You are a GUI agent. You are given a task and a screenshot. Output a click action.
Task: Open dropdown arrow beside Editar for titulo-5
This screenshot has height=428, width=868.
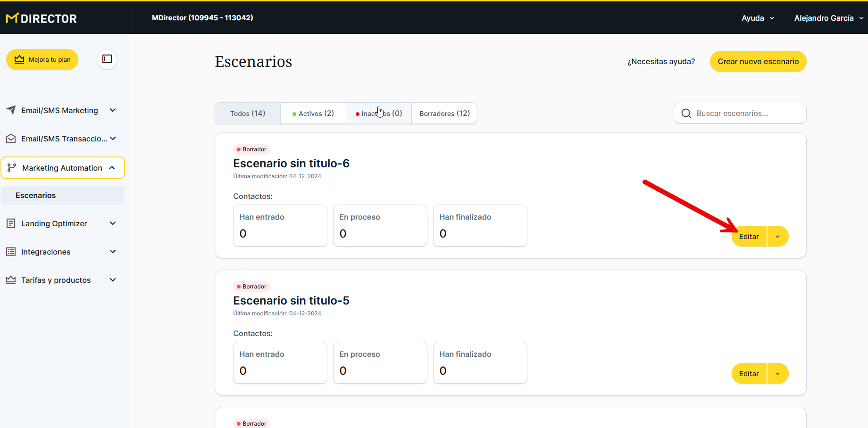coord(777,374)
